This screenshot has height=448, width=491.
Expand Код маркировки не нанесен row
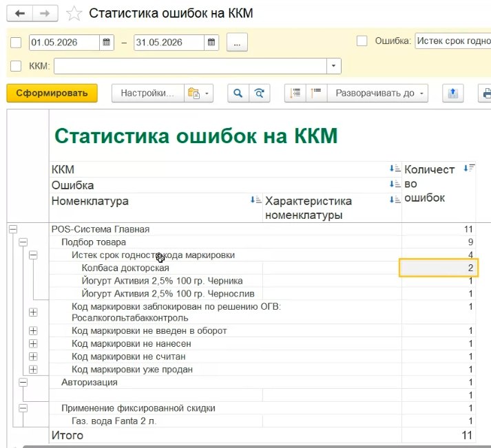pos(33,343)
